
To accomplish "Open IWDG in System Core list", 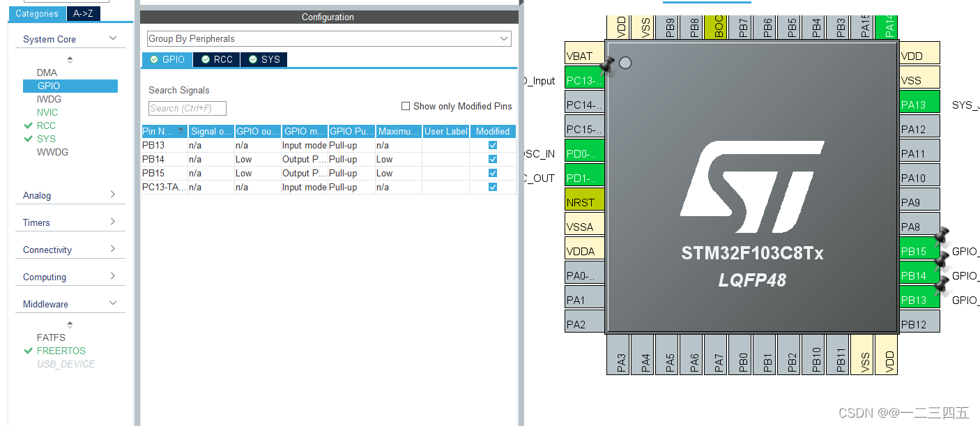I will pos(49,99).
